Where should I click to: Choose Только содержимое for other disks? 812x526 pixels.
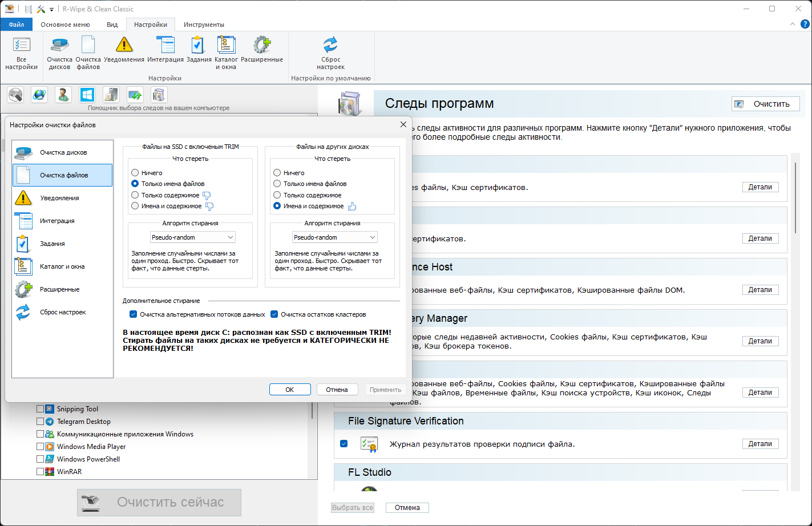(277, 195)
